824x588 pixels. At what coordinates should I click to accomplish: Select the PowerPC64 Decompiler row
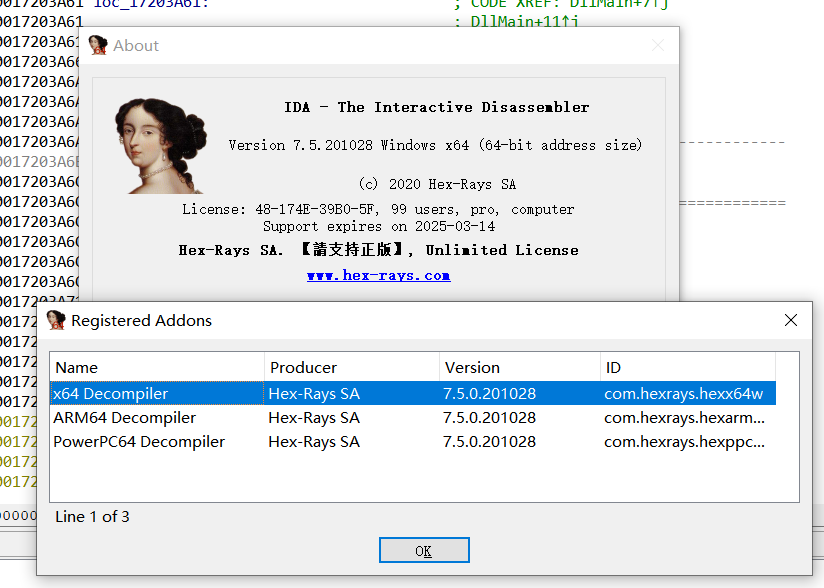(x=413, y=442)
